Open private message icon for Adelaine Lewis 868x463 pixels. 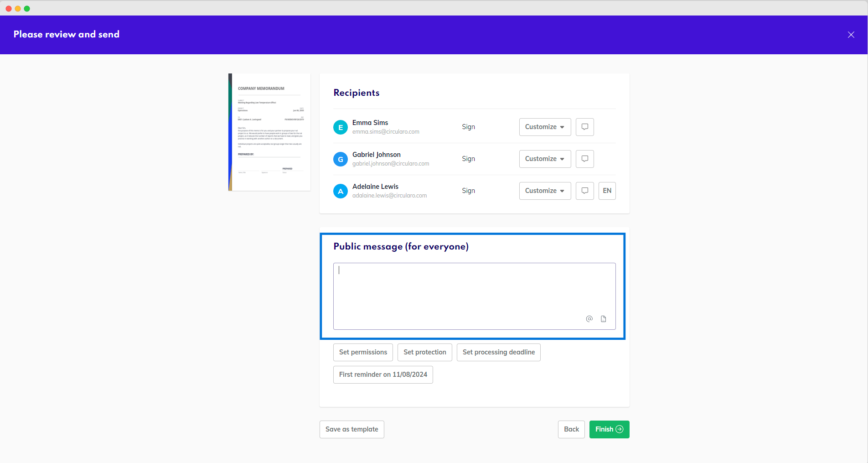(x=584, y=191)
